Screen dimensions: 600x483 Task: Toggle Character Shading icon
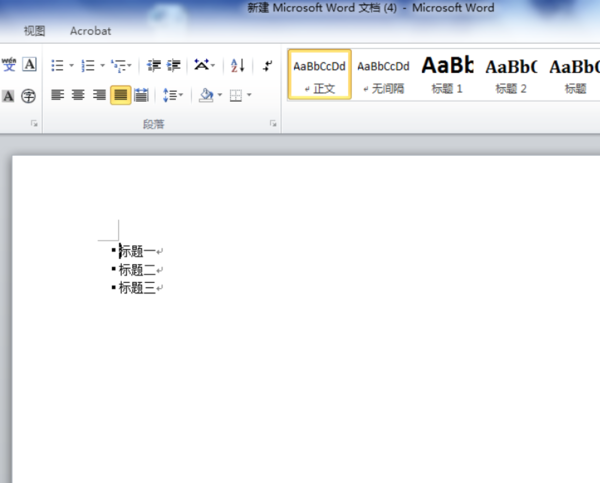[8, 96]
